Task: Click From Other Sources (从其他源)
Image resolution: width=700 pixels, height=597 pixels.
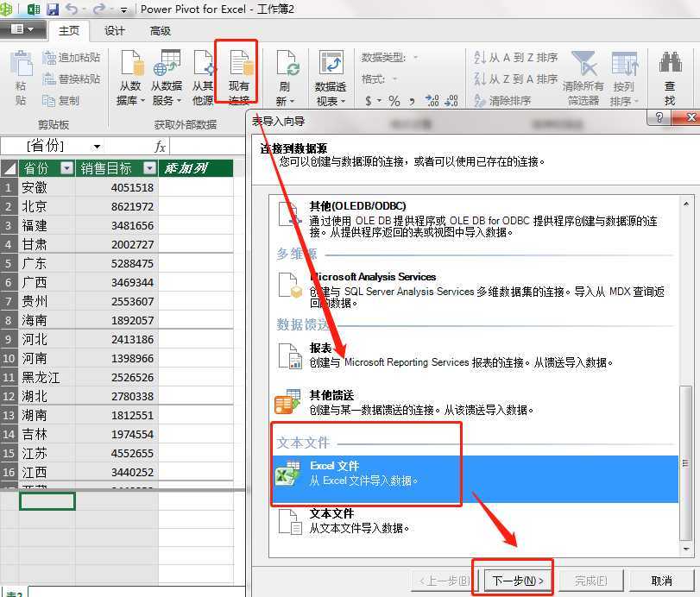Action: (203, 78)
